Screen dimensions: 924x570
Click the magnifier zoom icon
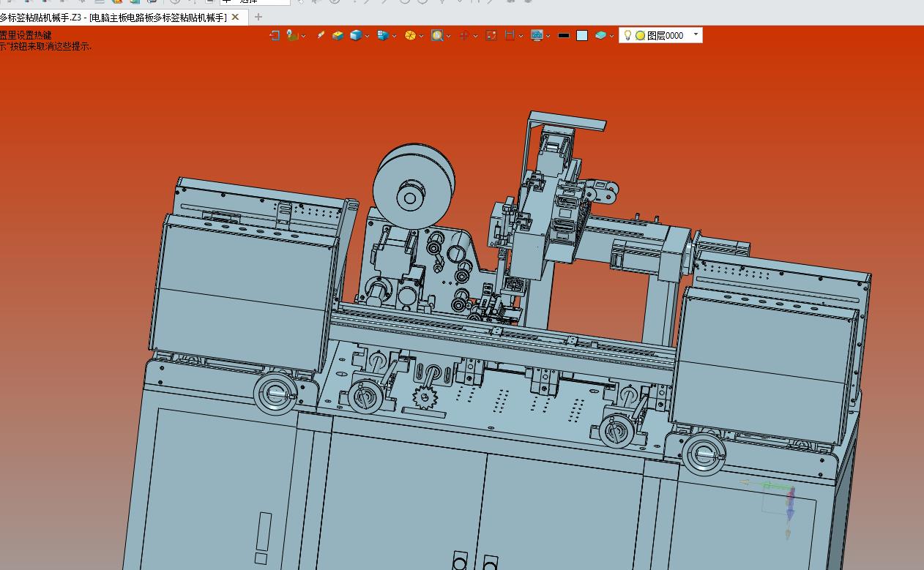point(436,35)
